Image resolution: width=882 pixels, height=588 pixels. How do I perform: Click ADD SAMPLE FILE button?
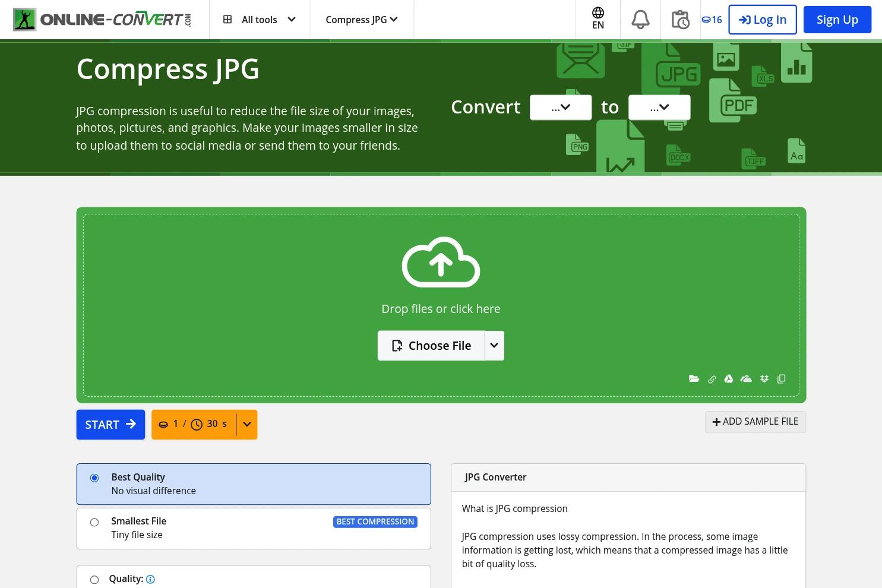755,422
